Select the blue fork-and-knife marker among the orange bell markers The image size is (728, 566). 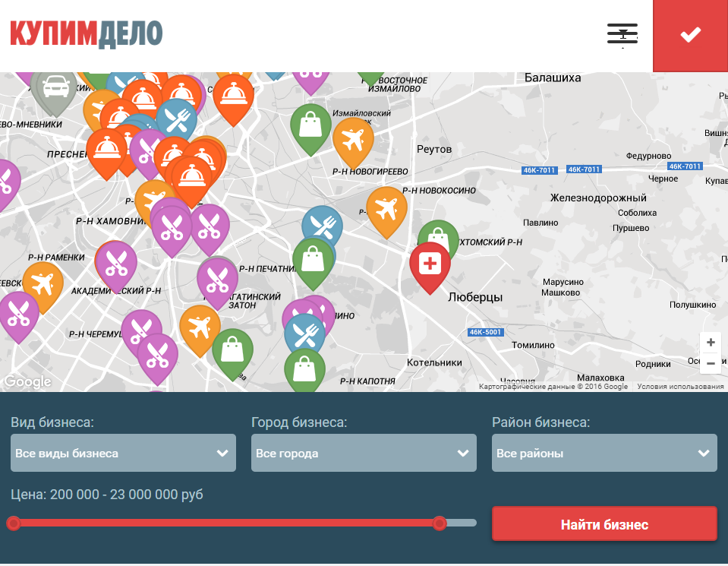click(177, 119)
